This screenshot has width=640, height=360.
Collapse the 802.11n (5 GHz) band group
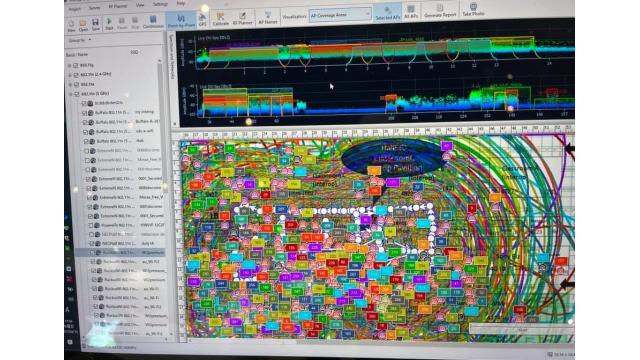click(71, 94)
